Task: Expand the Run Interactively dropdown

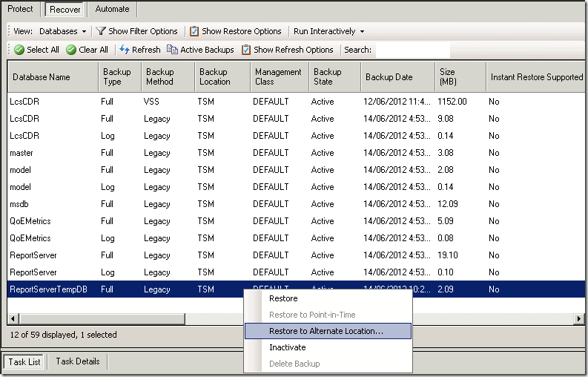Action: [x=329, y=31]
